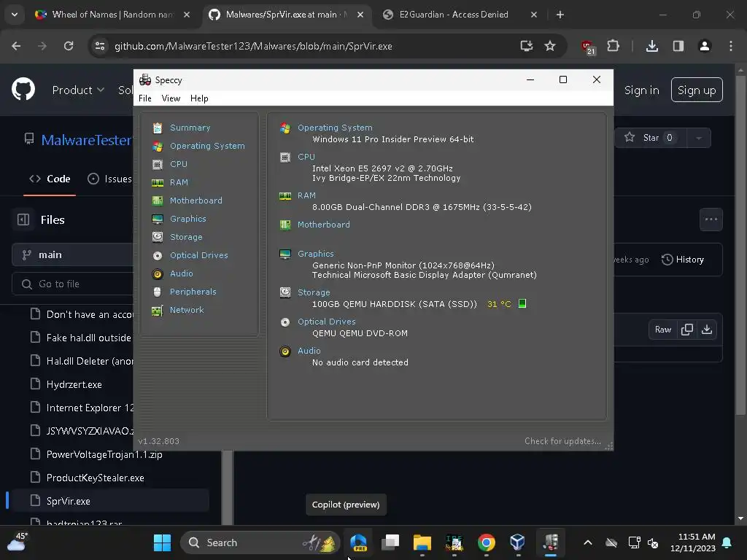The height and width of the screenshot is (560, 747).
Task: Close the Malwares/SprVir.exe browser tab
Action: (x=360, y=15)
